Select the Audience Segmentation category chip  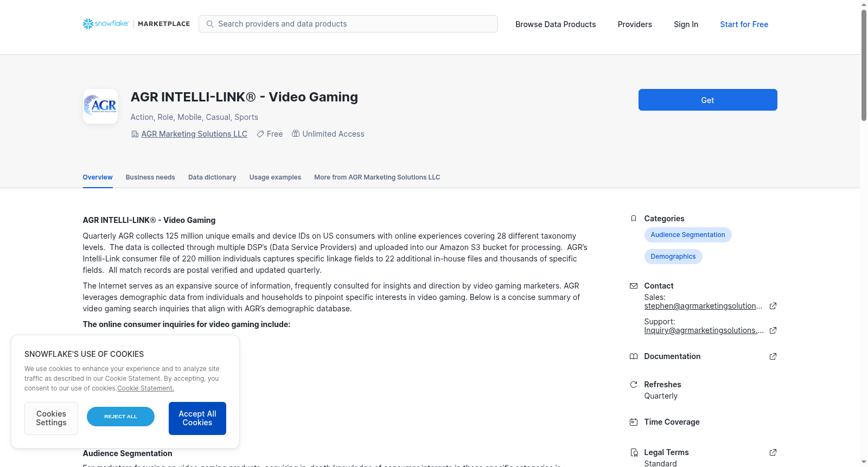pyautogui.click(x=688, y=235)
